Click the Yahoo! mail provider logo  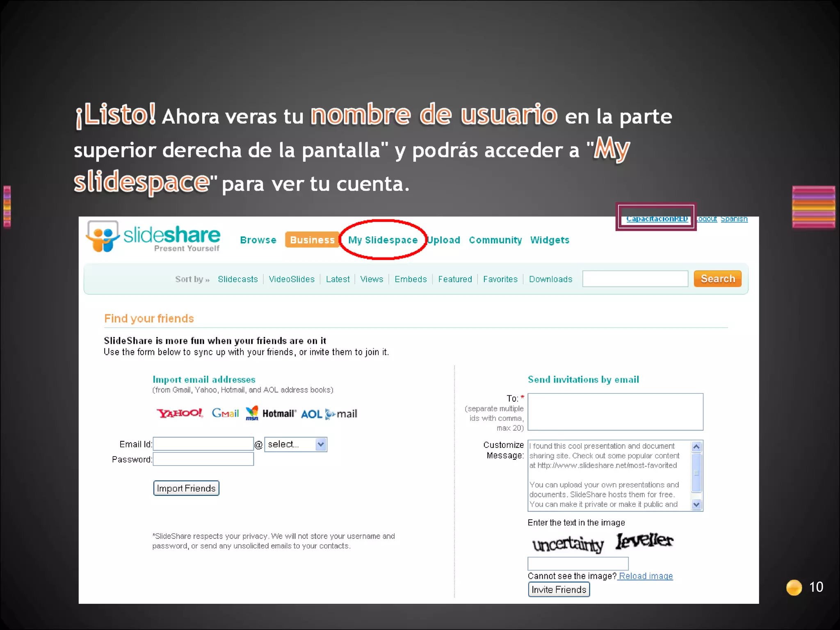coord(180,413)
